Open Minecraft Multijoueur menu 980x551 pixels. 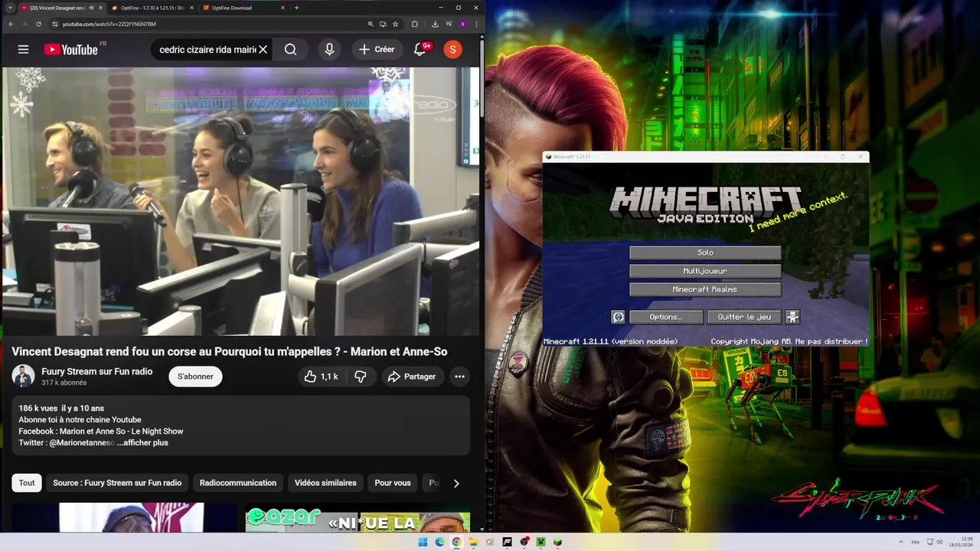coord(705,271)
